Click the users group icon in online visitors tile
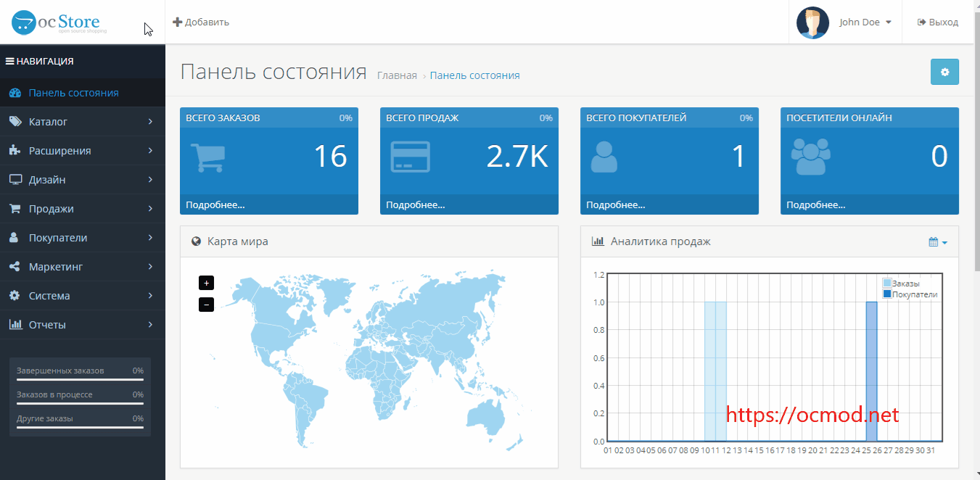This screenshot has width=980, height=480. point(810,157)
